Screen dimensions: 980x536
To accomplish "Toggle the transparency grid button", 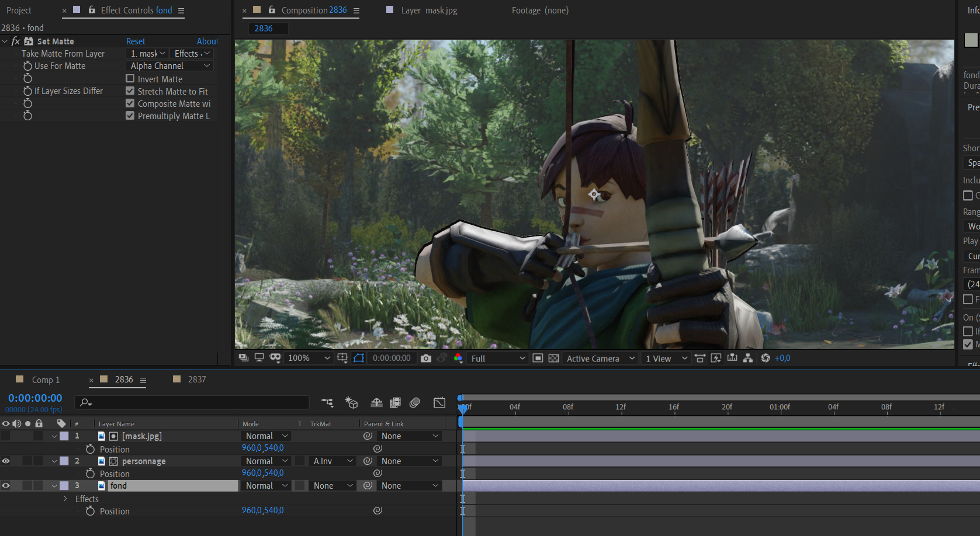I will (x=553, y=358).
